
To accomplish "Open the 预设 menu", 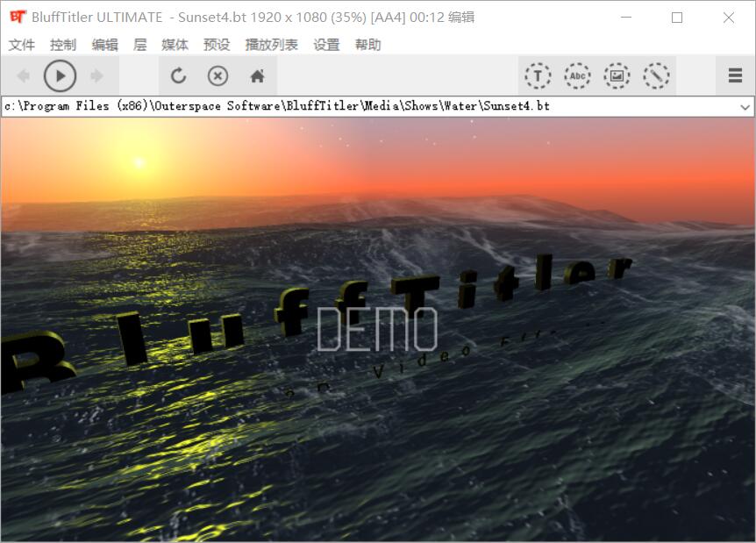I will 217,45.
